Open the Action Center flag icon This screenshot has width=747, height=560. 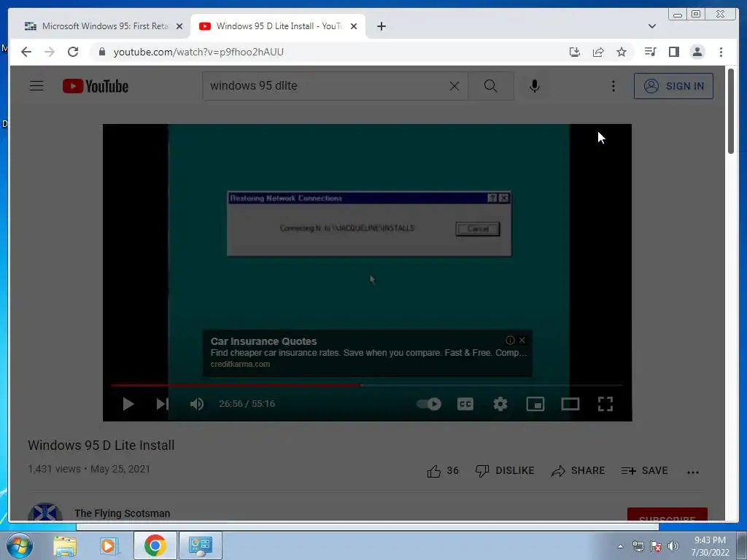click(x=656, y=546)
